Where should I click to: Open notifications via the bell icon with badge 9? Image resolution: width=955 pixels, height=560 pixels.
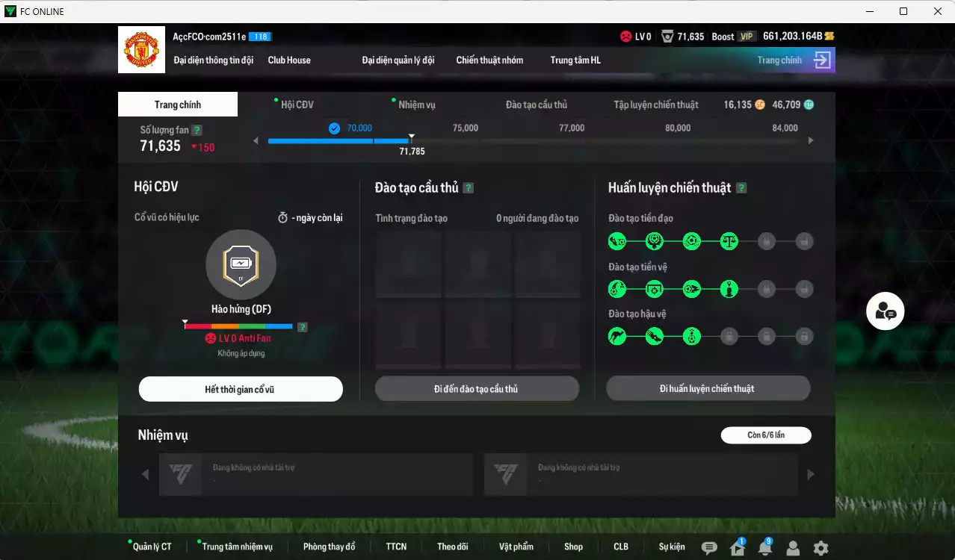(764, 548)
